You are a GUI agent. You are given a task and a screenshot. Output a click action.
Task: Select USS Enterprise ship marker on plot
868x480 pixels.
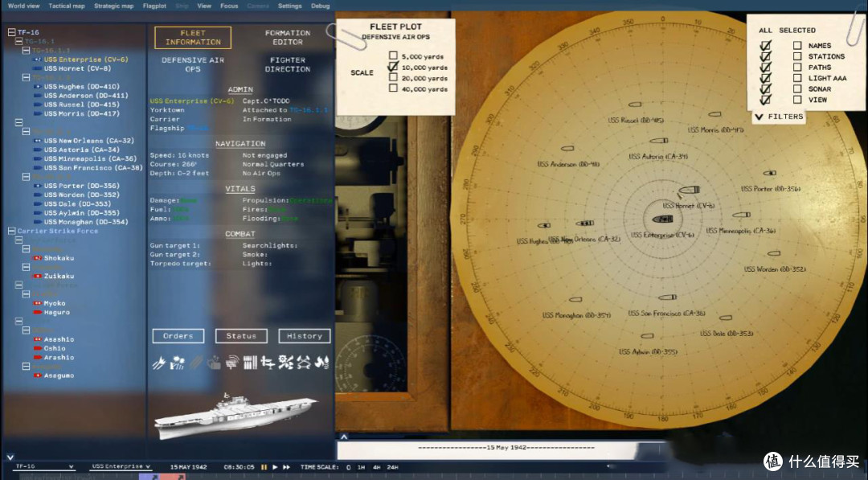(662, 219)
